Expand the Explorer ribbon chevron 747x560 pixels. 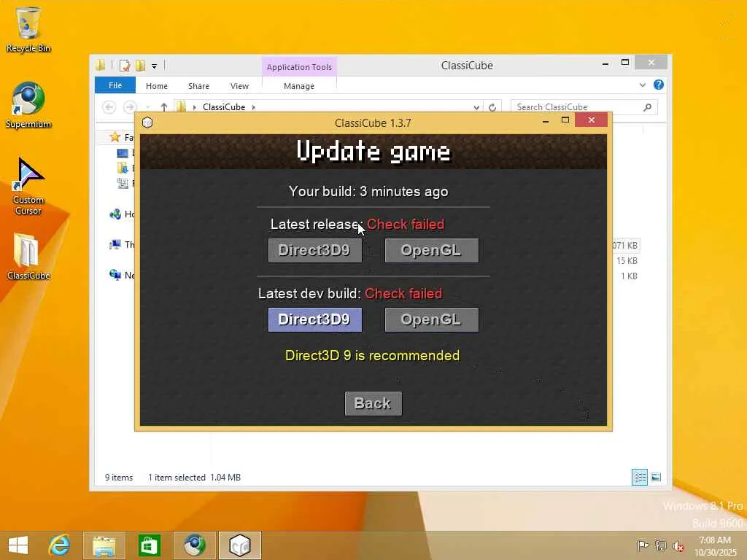pyautogui.click(x=642, y=85)
